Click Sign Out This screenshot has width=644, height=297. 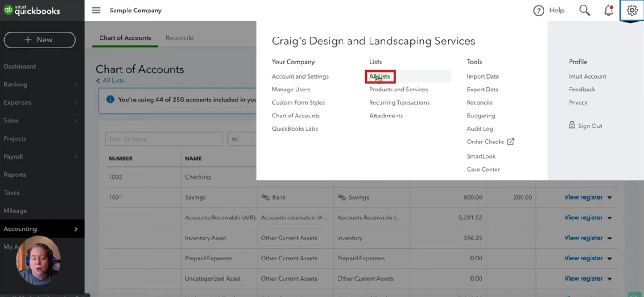point(590,126)
